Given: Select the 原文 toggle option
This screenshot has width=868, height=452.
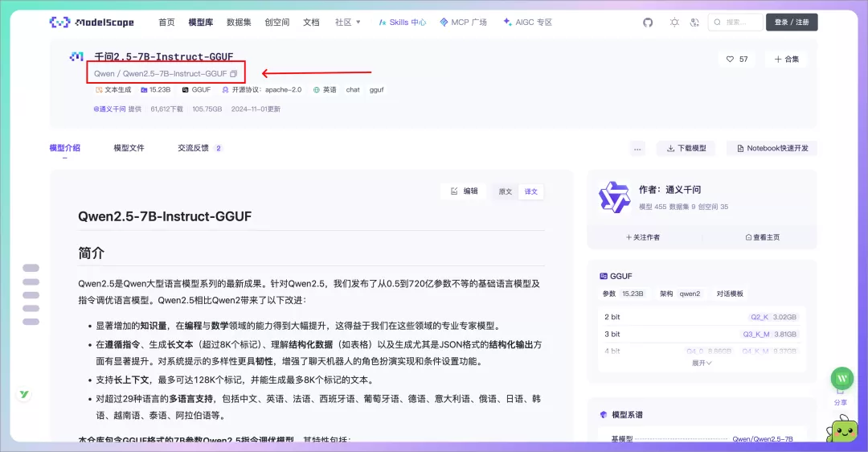Looking at the screenshot, I should point(506,191).
